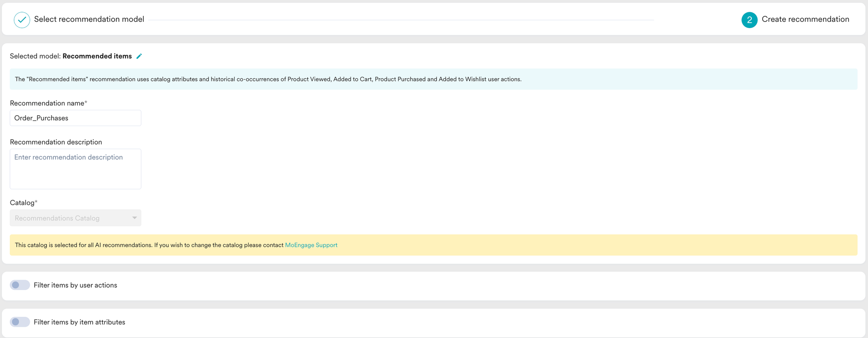The height and width of the screenshot is (338, 868).
Task: Go to Select recommendation model step
Action: tap(89, 19)
